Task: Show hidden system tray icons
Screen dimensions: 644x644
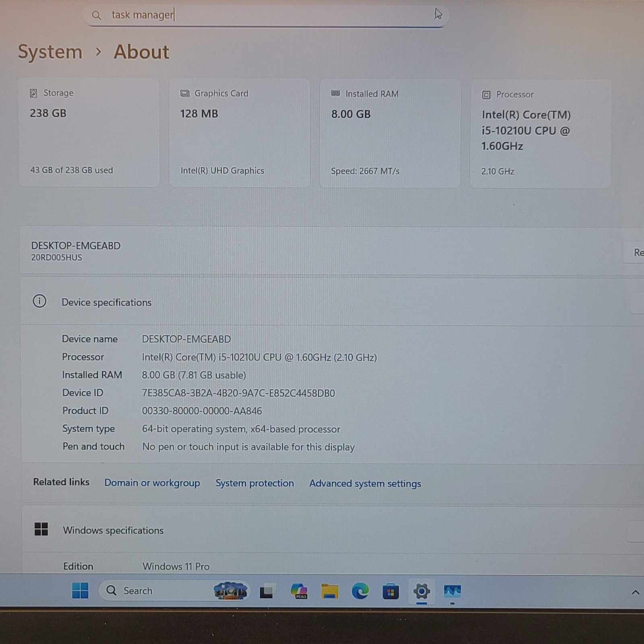Action: click(x=635, y=592)
